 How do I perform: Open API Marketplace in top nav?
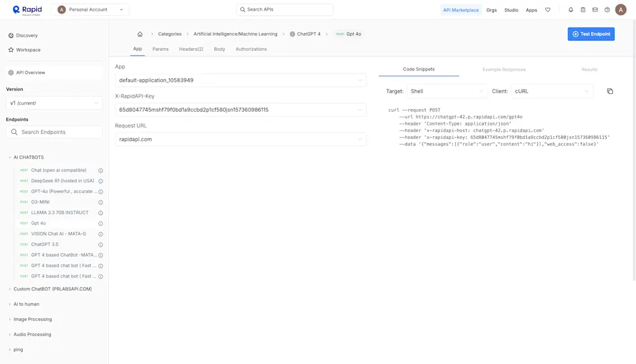[461, 10]
